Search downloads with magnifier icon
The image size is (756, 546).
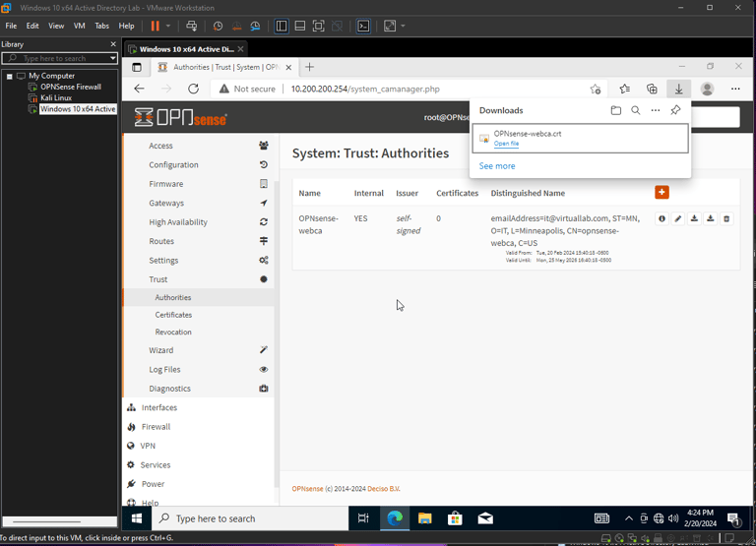pyautogui.click(x=636, y=110)
